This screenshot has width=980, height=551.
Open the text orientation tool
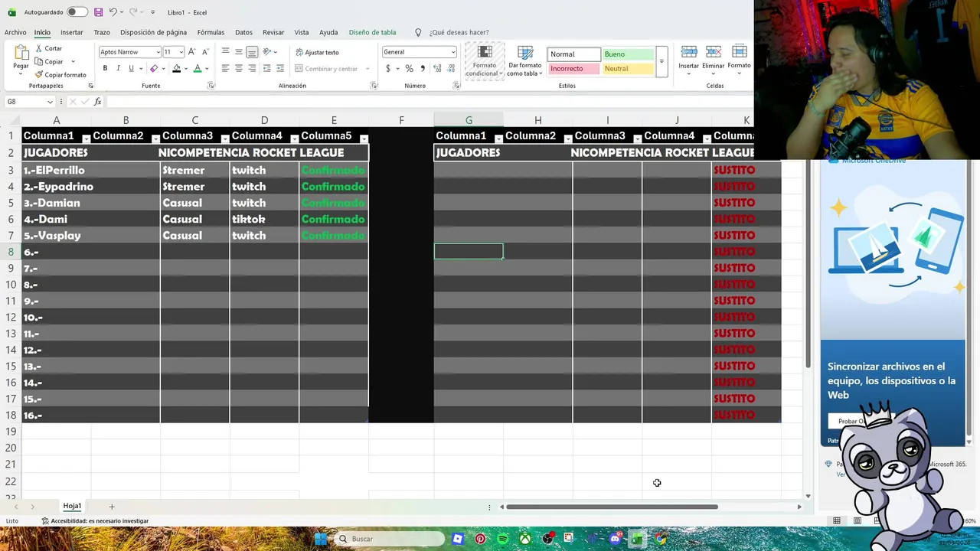pos(267,52)
